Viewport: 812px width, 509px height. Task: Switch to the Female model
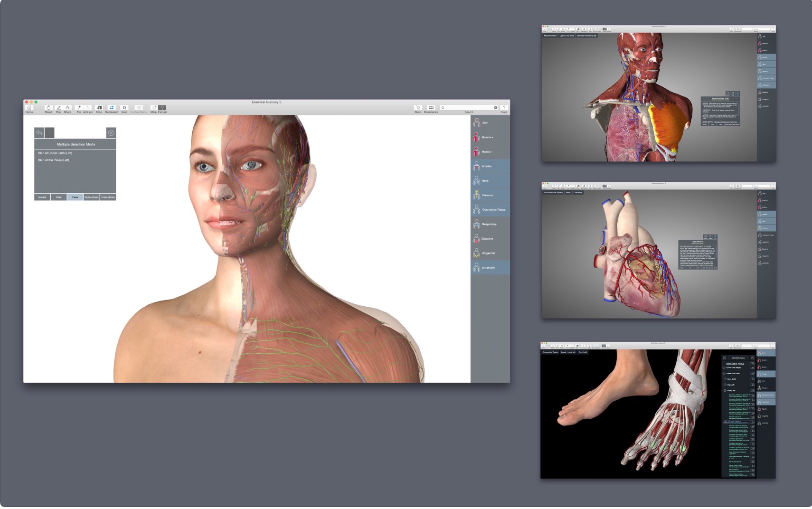coord(162,109)
